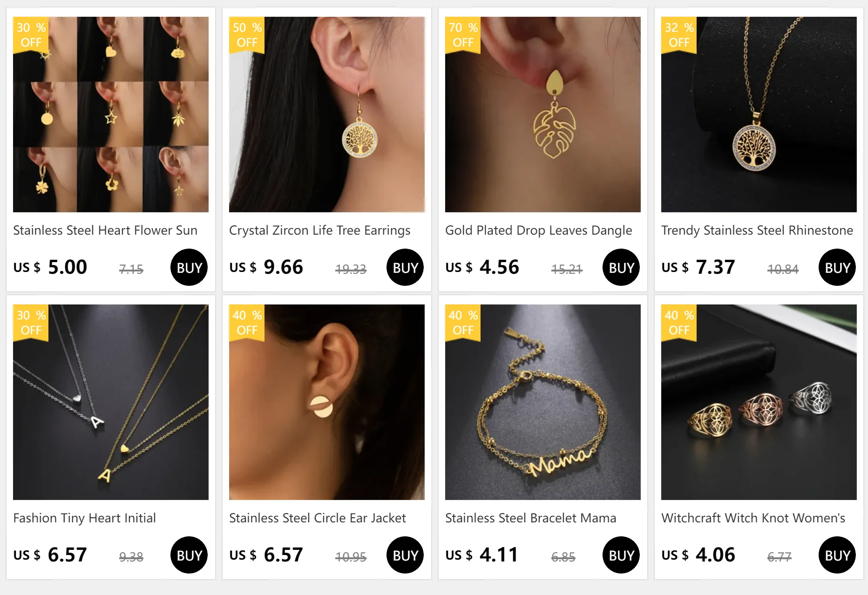Click BUY for Trendy Stainless Steel Rhinestone necklace
868x595 pixels.
point(837,267)
